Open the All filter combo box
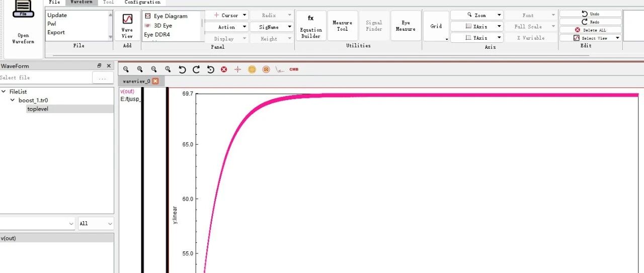Viewport: 644px width, 273px height. tap(96, 223)
